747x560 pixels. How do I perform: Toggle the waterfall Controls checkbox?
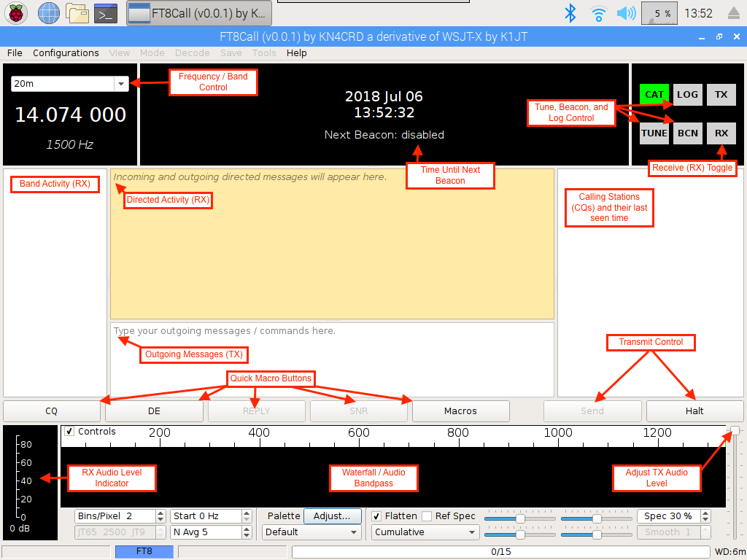69,432
